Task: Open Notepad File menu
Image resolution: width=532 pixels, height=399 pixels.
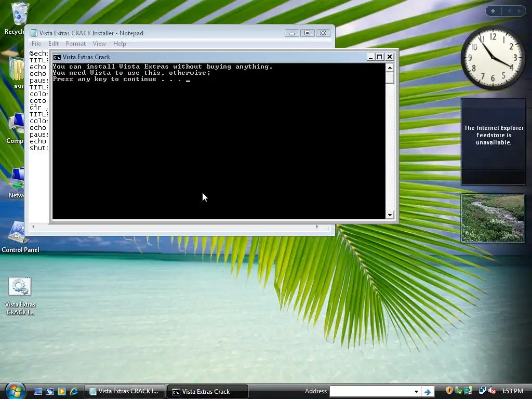Action: click(x=36, y=44)
